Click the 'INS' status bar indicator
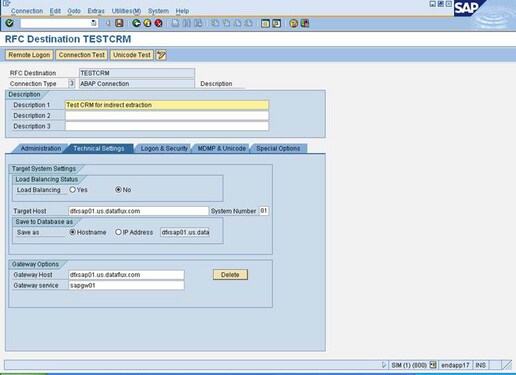Viewport: 516px width, 375px height. [480, 365]
